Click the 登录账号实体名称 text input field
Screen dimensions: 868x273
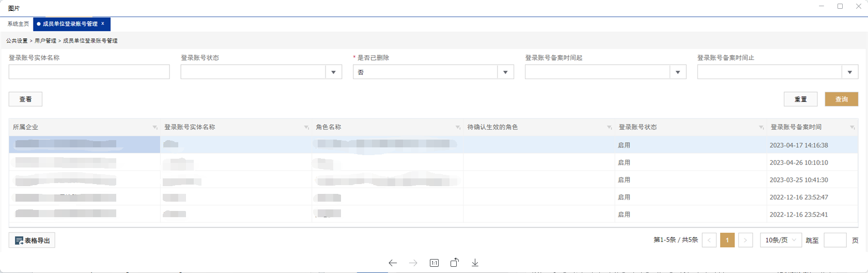[x=89, y=72]
